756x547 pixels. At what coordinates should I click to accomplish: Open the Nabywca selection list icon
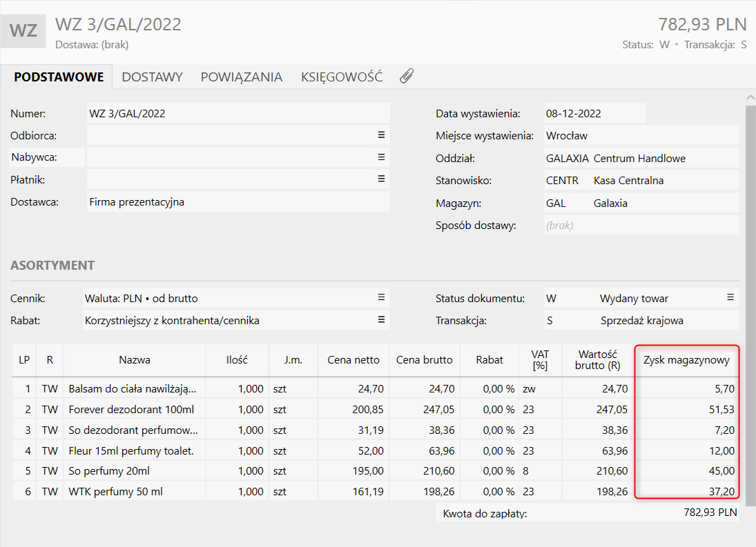pyautogui.click(x=381, y=157)
